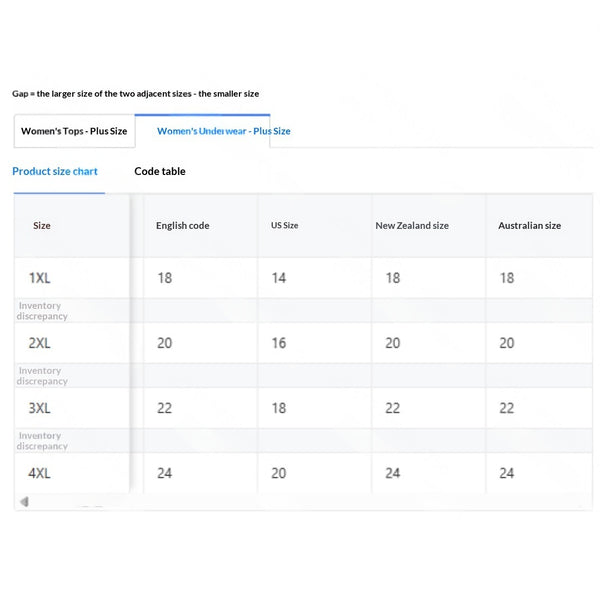This screenshot has width=600, height=600.
Task: Select the 1XL size row
Action: (x=303, y=278)
